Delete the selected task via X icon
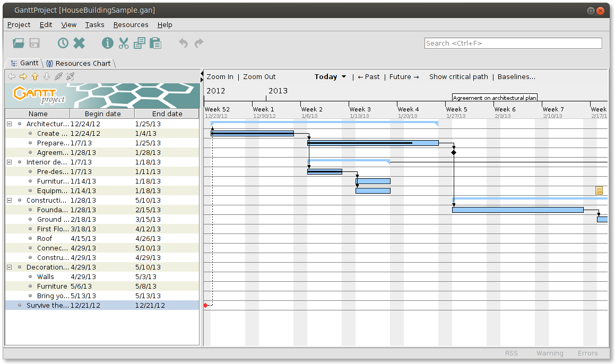Viewport: 615px width, 364px height. (79, 43)
